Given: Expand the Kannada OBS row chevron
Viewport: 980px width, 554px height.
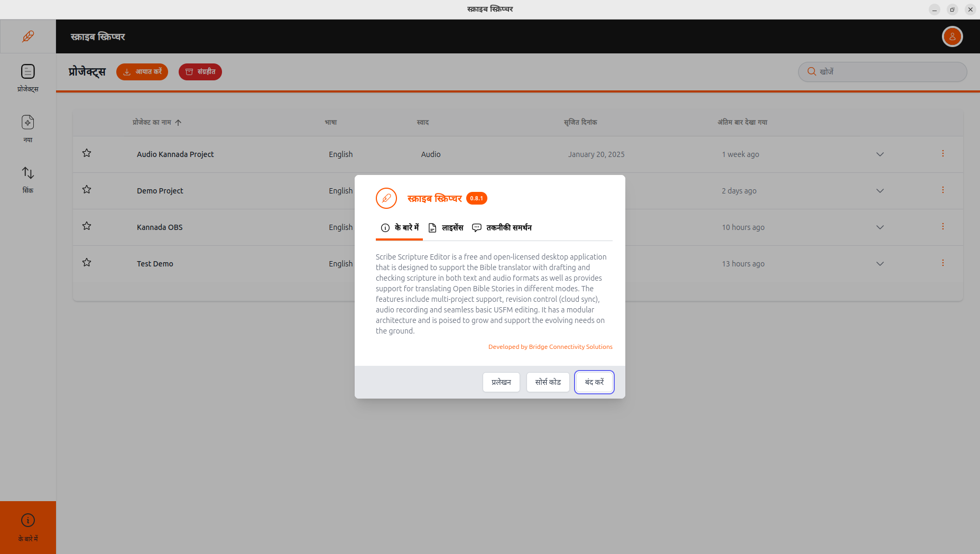Looking at the screenshot, I should tap(880, 227).
